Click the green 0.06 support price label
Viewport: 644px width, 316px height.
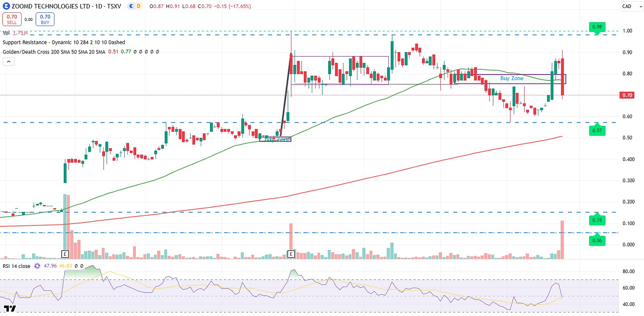tap(598, 240)
